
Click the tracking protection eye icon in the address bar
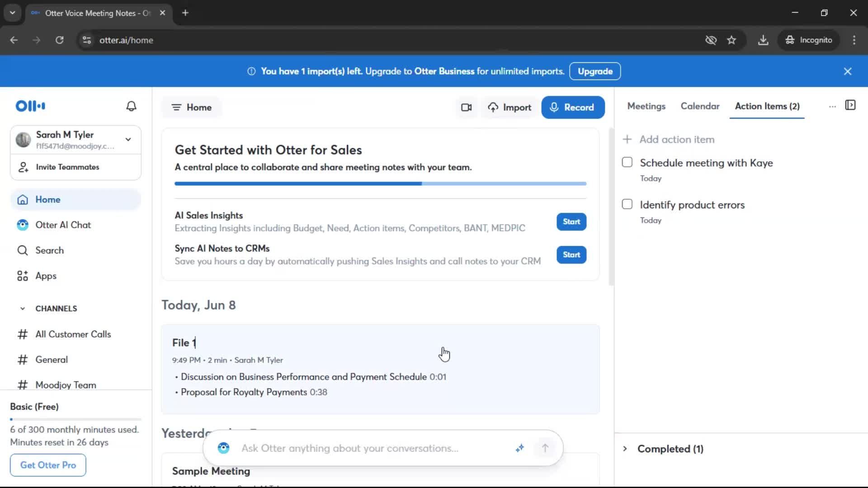[711, 40]
